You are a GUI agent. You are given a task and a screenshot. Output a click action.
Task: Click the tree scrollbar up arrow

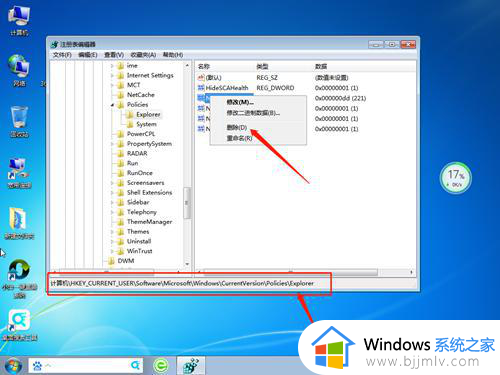point(187,65)
